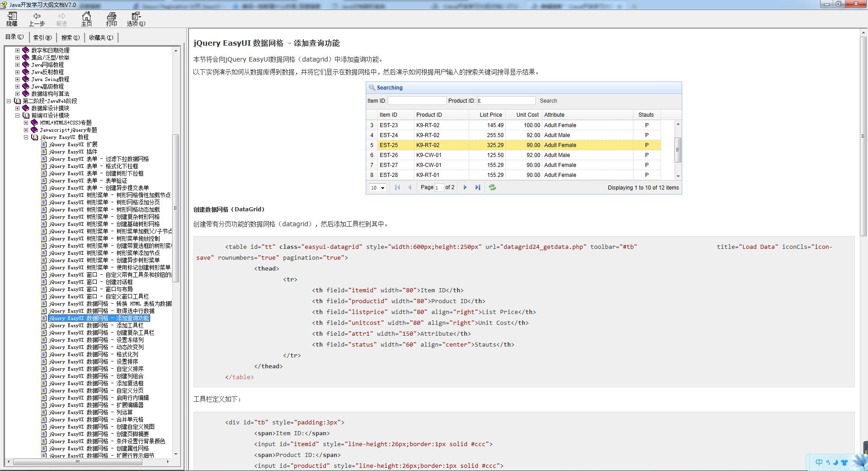The image size is (868, 471).
Task: Click the next page pager icon
Action: [x=465, y=187]
